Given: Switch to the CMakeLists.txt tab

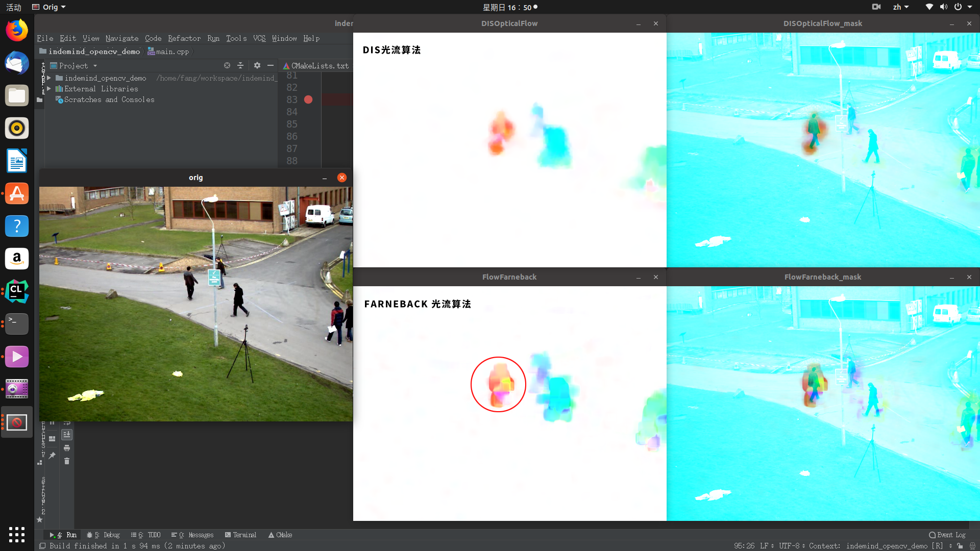Looking at the screenshot, I should (315, 65).
